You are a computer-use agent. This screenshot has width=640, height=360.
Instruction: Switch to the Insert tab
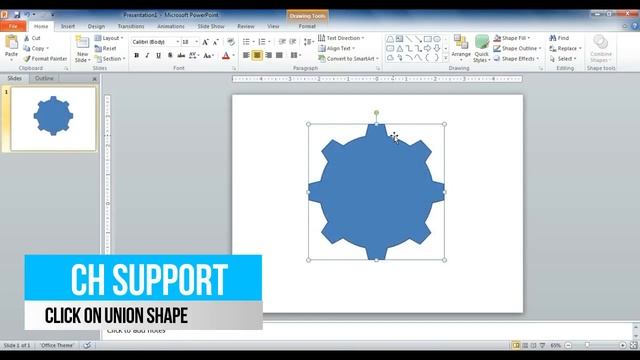[68, 26]
